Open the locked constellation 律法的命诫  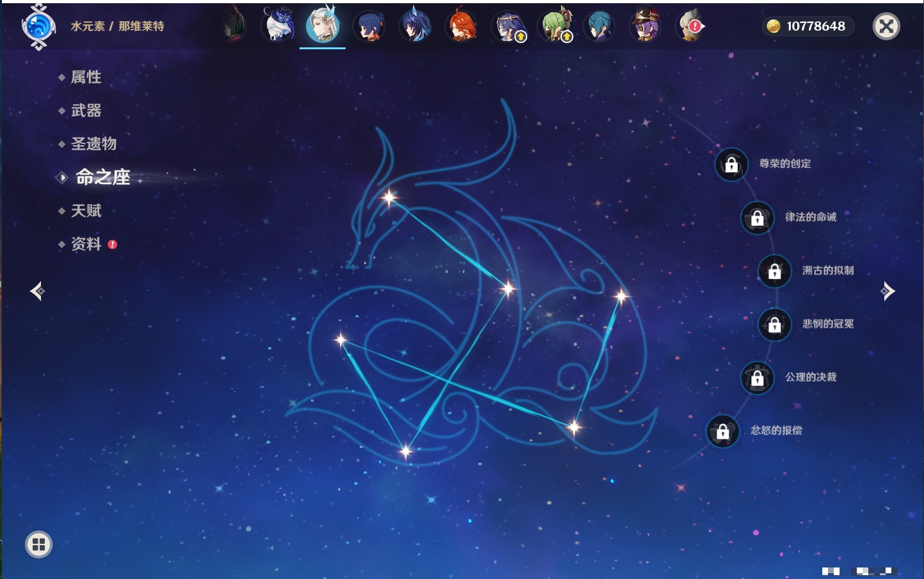pos(757,218)
